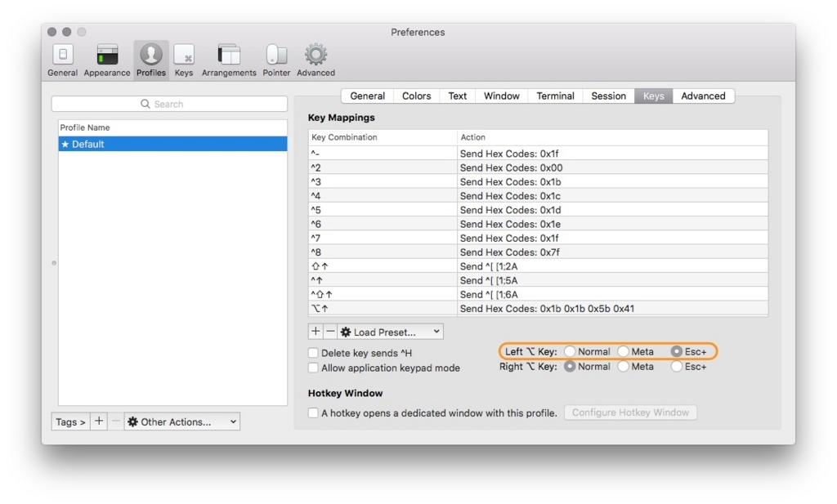Select the Profiles toolbar icon

(x=151, y=60)
